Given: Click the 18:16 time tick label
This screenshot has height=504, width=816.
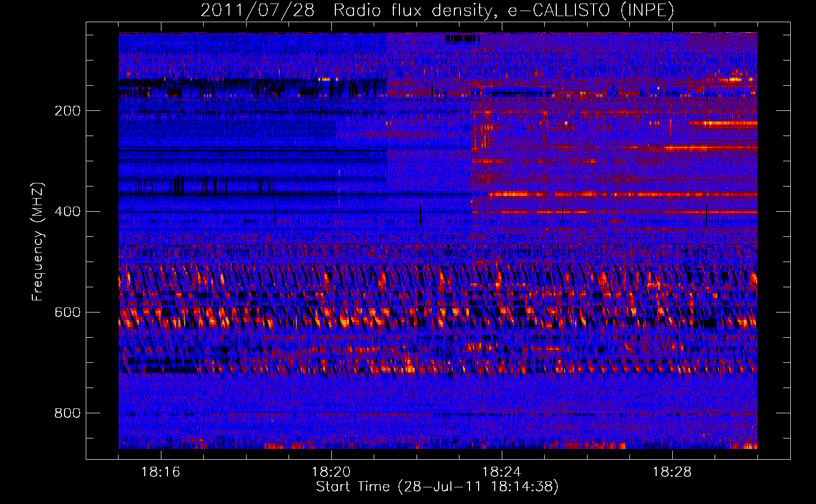Looking at the screenshot, I should tap(161, 472).
